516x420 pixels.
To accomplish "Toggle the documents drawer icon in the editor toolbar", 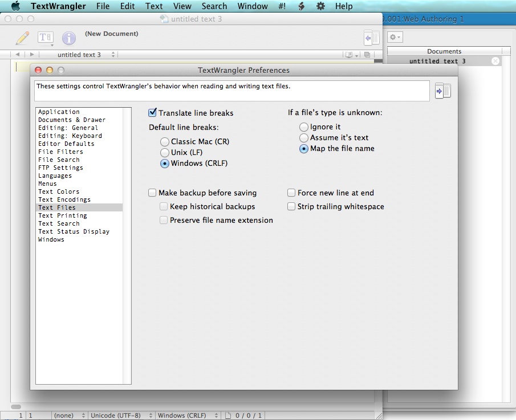I will [372, 38].
